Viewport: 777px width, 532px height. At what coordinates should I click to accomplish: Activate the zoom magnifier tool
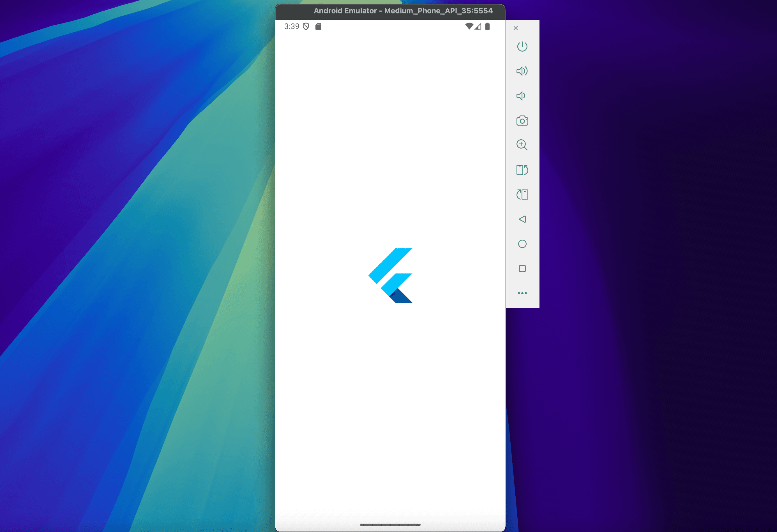click(522, 145)
